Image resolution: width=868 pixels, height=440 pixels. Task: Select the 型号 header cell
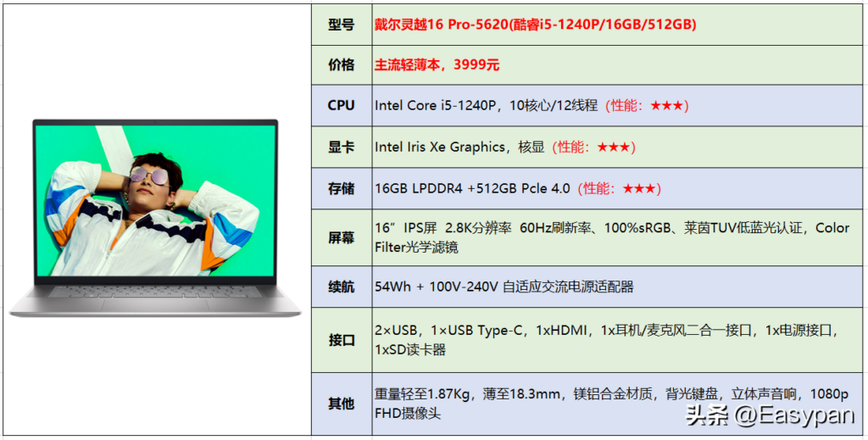[x=342, y=25]
